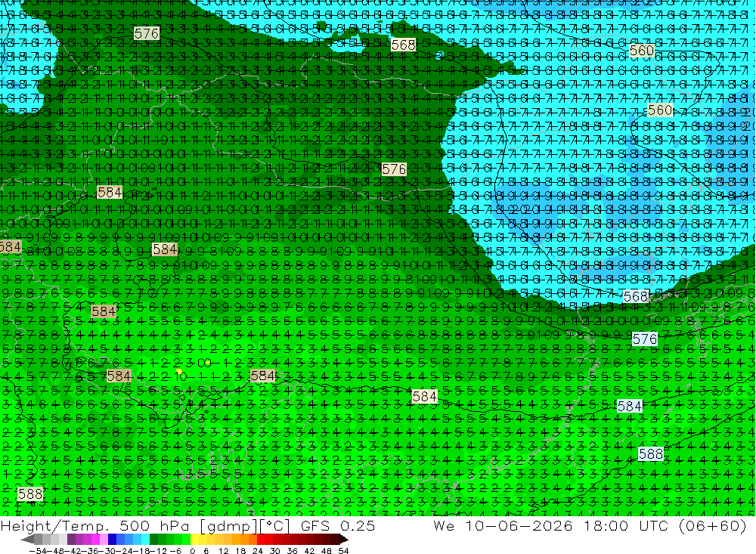Click the date '10-06-2026'

click(x=519, y=525)
